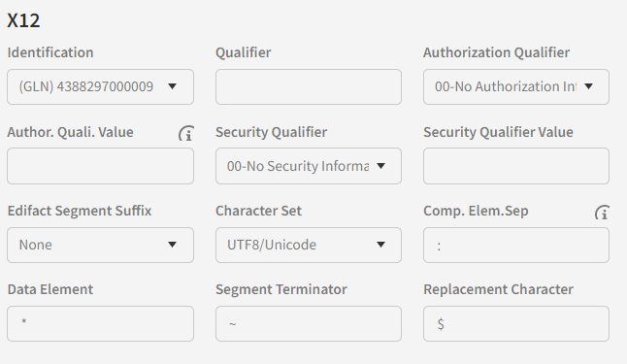This screenshot has height=364, width=627.
Task: Click the Replacement Character label text
Action: [x=498, y=289]
